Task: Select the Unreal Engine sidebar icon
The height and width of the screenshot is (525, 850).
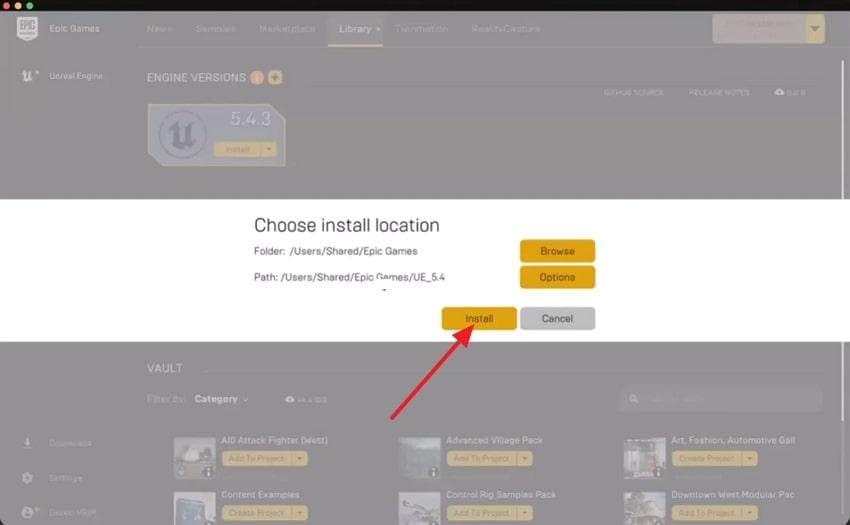Action: pos(29,76)
